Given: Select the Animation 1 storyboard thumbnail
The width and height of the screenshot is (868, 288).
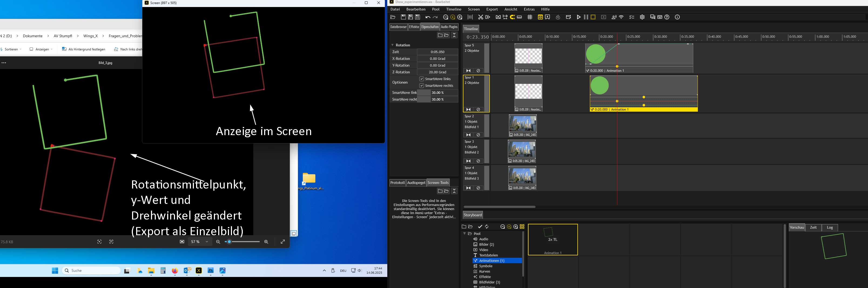Looking at the screenshot, I should click(x=553, y=239).
